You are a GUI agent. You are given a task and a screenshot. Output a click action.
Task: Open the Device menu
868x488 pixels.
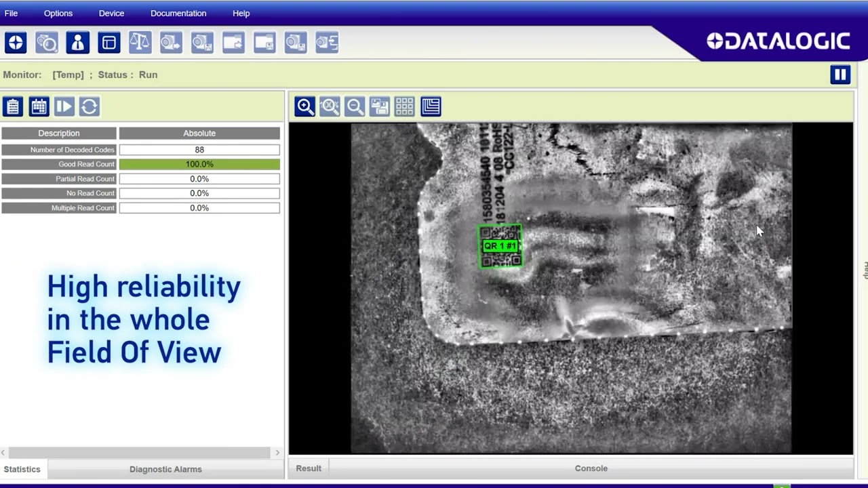(x=111, y=13)
